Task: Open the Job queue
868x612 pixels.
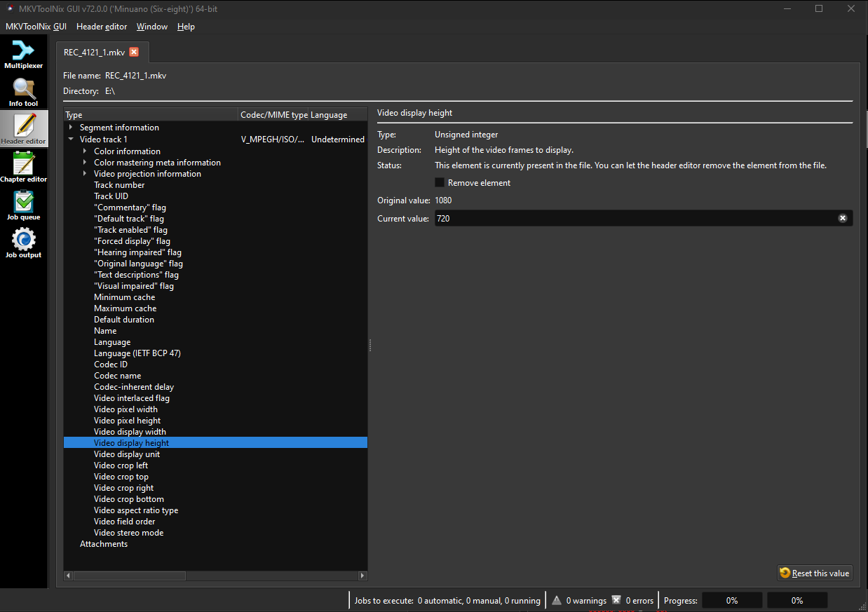Action: (24, 204)
